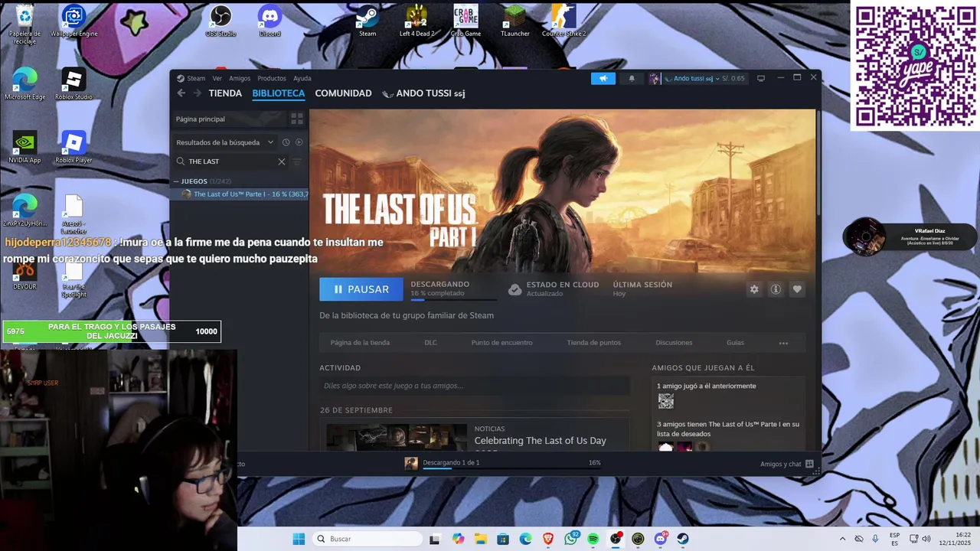Open Spotify from the taskbar
The image size is (980, 551).
click(x=593, y=539)
